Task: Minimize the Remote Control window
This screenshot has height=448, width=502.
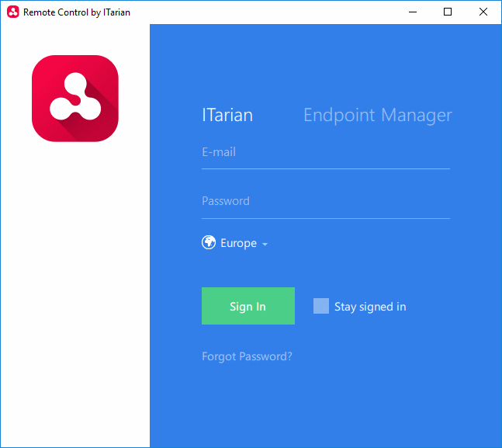Action: (411, 12)
